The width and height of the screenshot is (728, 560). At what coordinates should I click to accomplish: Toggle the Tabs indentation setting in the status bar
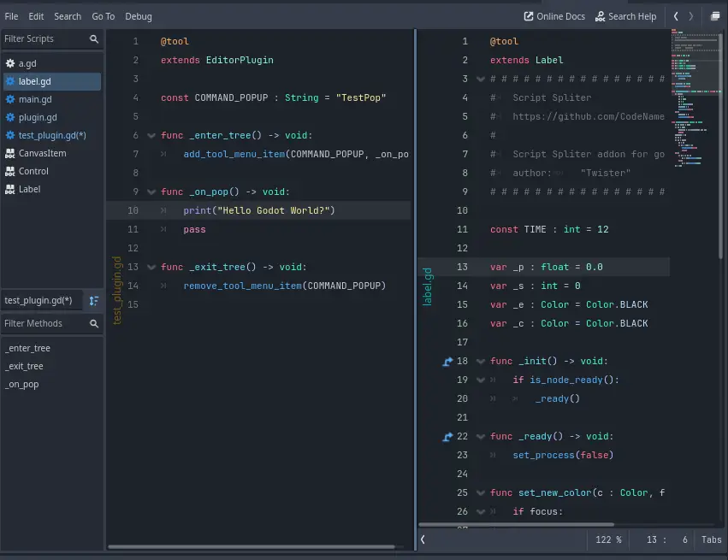pos(711,540)
